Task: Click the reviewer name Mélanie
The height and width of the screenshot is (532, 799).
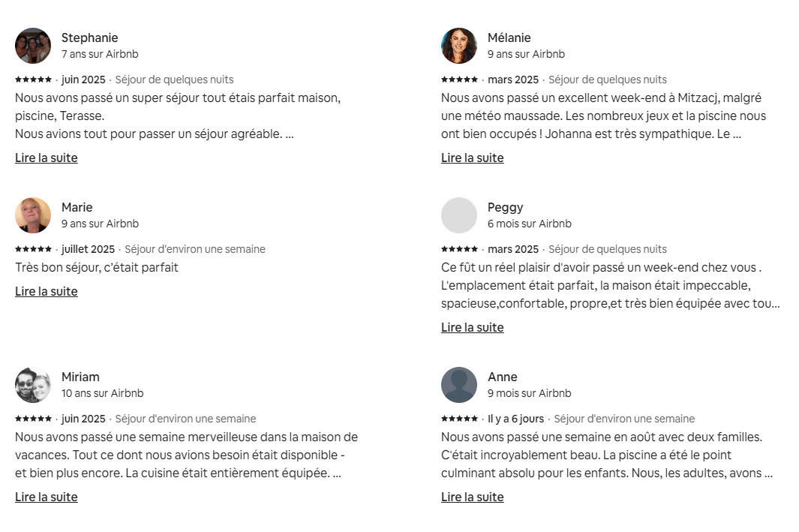Action: [509, 38]
